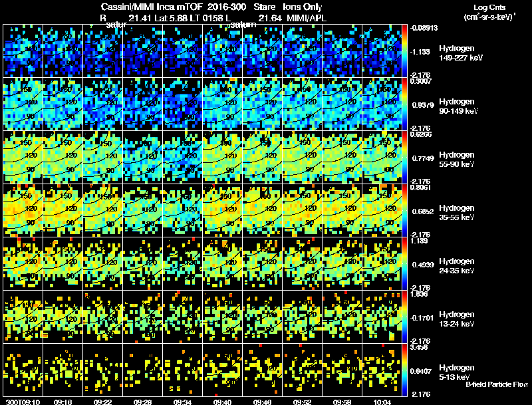Select the Hydrogen 35-55 keV image at 09:46
This screenshot has height=405, width=532.
[x=262, y=210]
